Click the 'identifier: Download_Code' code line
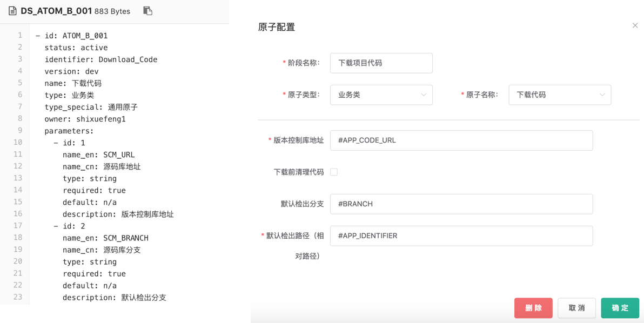This screenshot has height=323, width=644. 100,59
